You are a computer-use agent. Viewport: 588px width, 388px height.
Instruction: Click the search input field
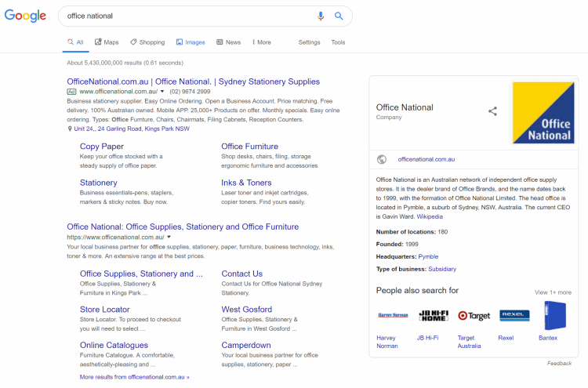click(188, 16)
